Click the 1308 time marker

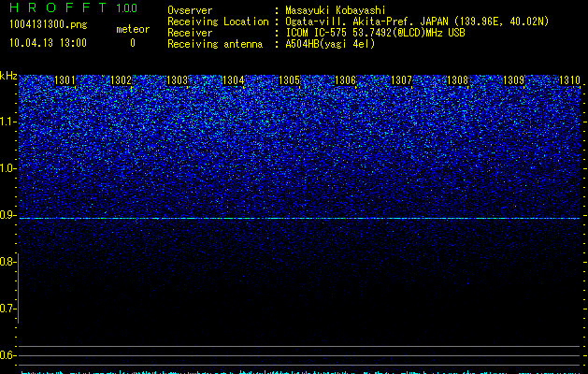point(458,80)
